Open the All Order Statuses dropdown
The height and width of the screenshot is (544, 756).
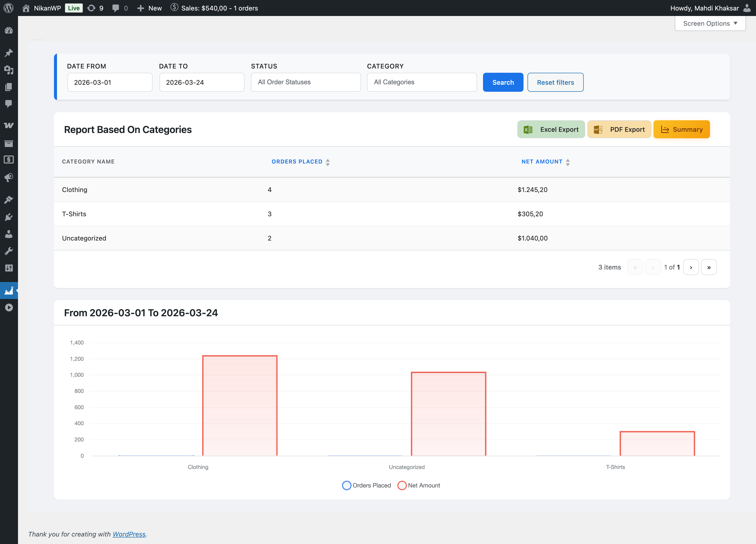(306, 82)
